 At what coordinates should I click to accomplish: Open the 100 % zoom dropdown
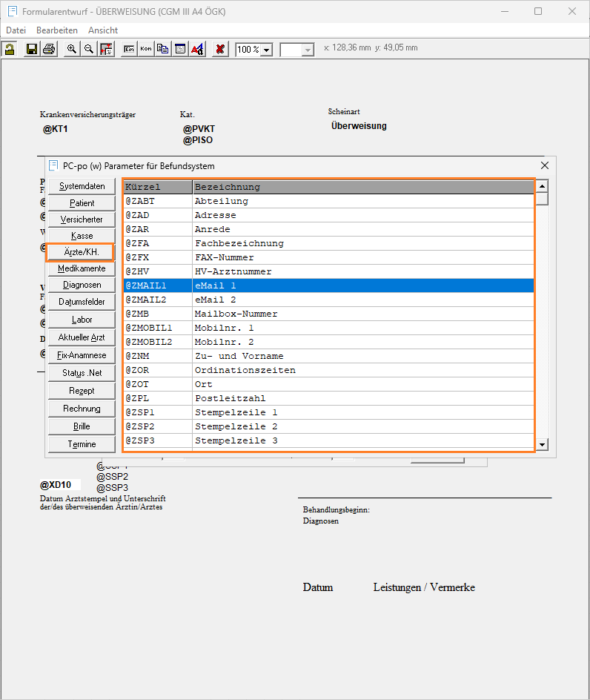266,50
